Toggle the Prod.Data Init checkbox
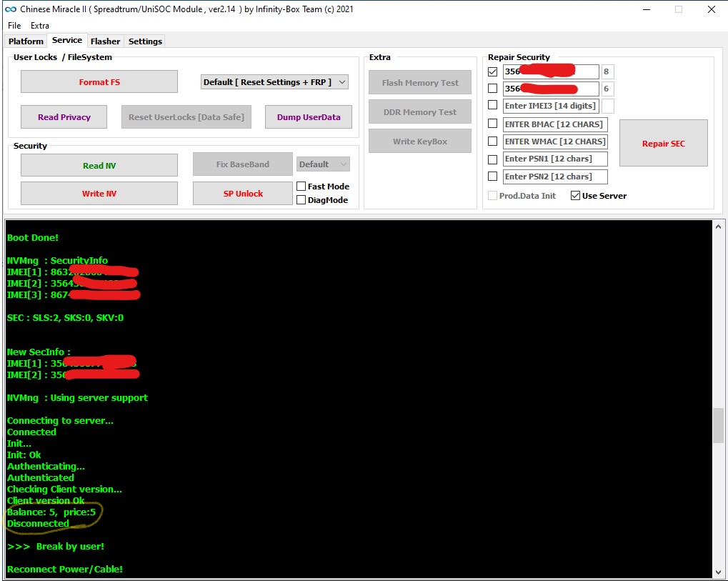 pos(493,196)
